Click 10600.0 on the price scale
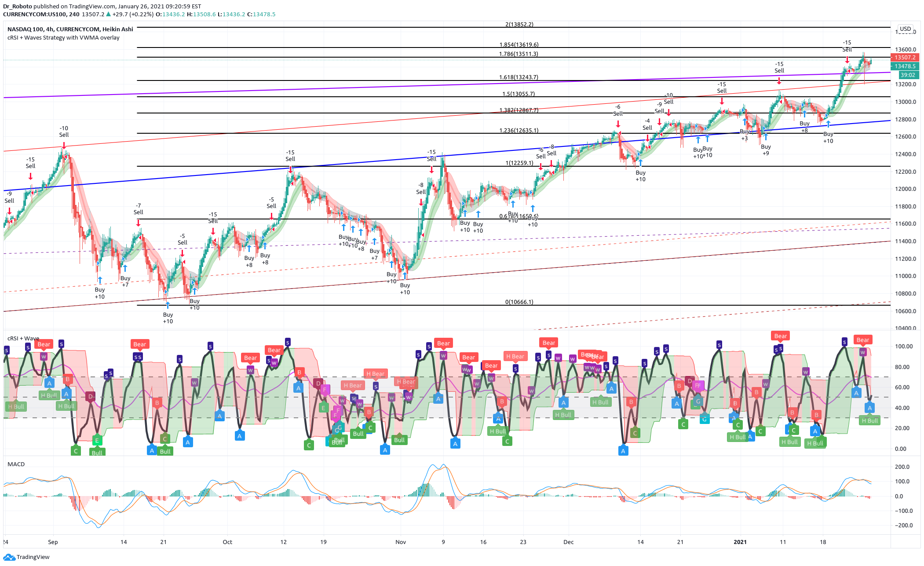The height and width of the screenshot is (566, 924). 906,311
